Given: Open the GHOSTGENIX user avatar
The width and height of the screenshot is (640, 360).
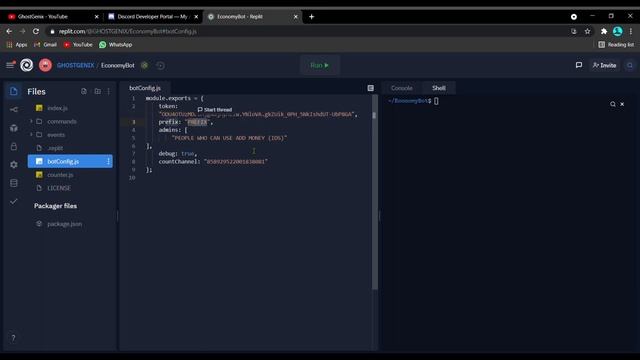Looking at the screenshot, I should coord(45,65).
